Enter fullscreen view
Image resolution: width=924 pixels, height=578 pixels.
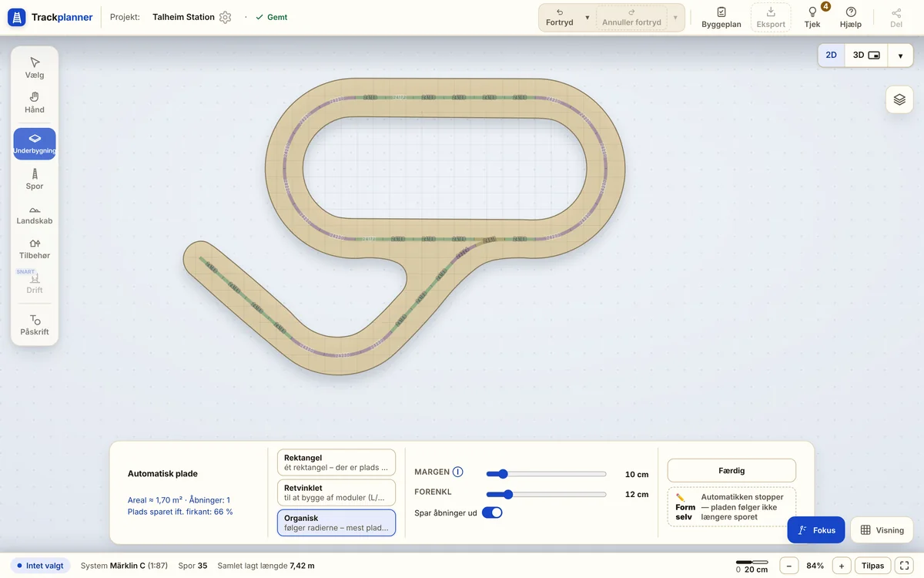point(905,566)
